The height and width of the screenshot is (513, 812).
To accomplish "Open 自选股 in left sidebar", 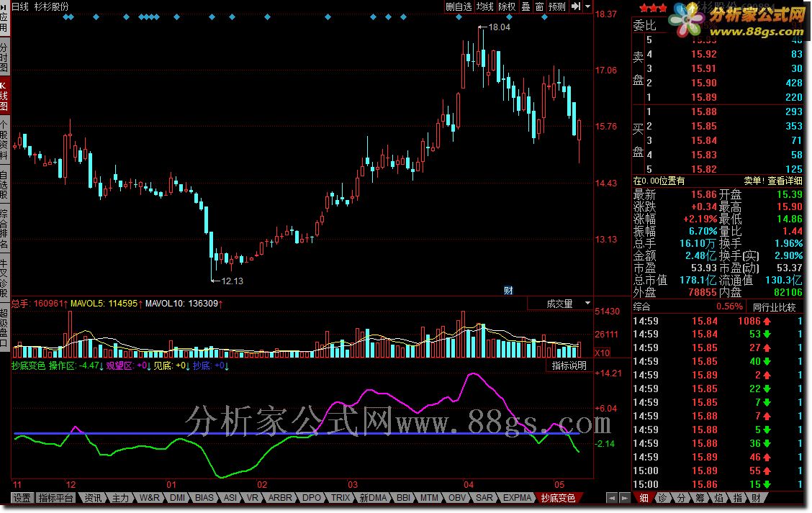I will click(4, 184).
